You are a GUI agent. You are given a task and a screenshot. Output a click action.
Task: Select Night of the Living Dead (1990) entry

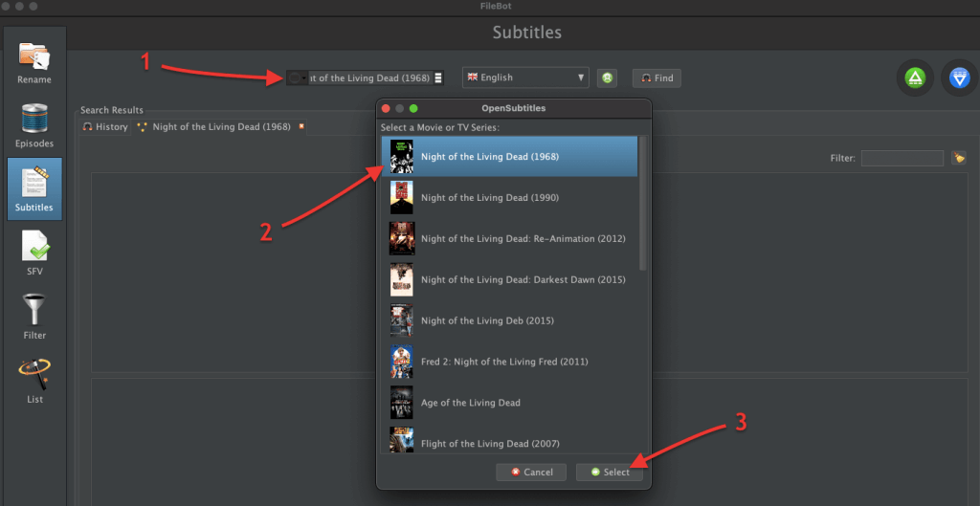tap(509, 197)
